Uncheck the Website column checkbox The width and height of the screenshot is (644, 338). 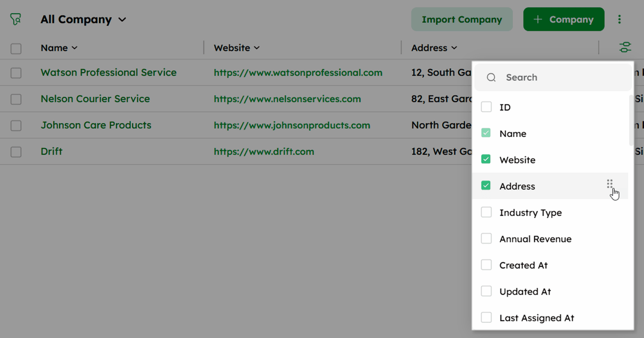(x=486, y=159)
